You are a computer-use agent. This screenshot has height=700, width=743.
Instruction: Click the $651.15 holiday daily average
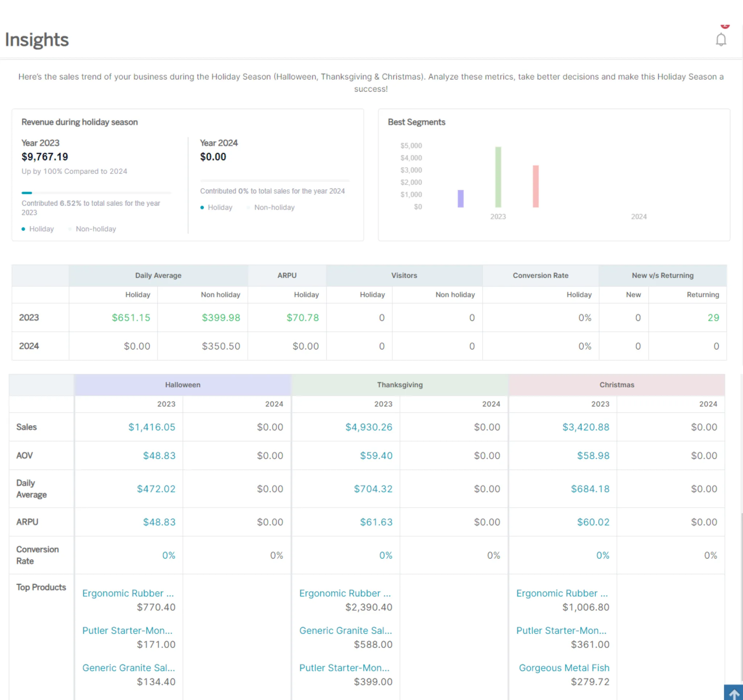pyautogui.click(x=131, y=318)
